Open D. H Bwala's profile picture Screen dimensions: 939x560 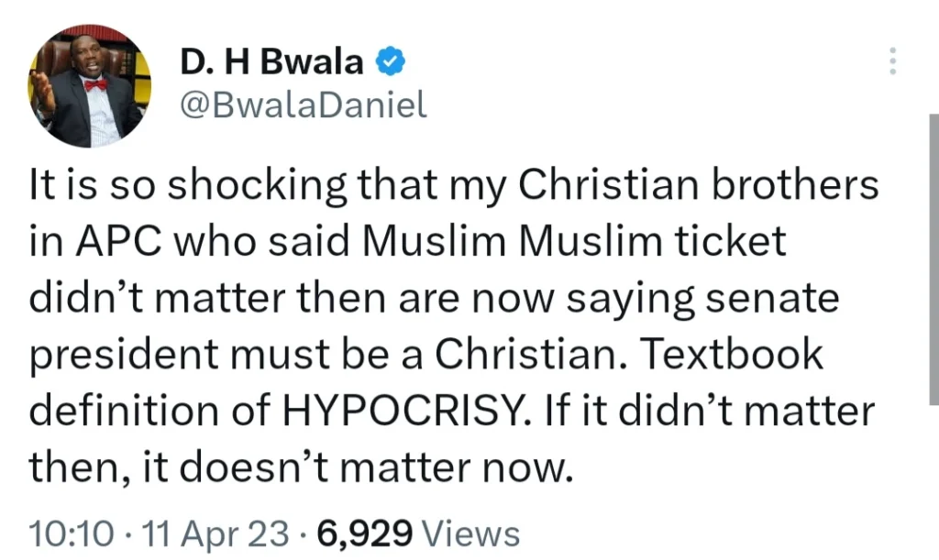coord(90,86)
